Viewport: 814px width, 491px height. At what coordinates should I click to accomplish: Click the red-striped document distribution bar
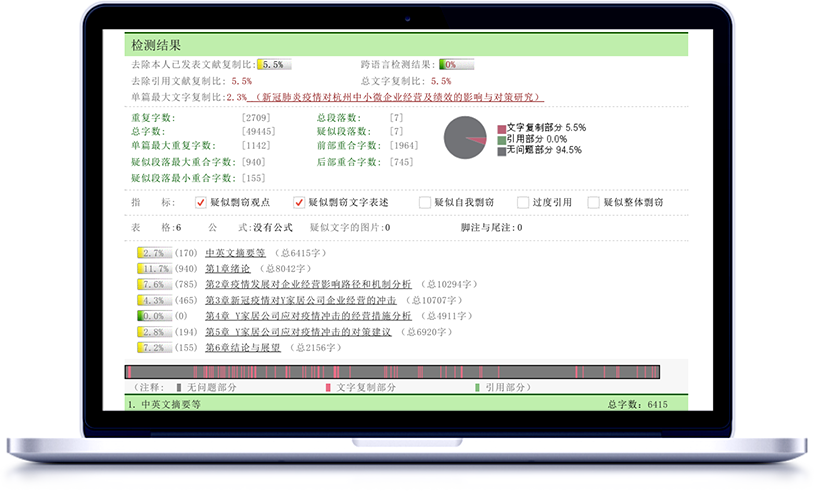pos(392,371)
